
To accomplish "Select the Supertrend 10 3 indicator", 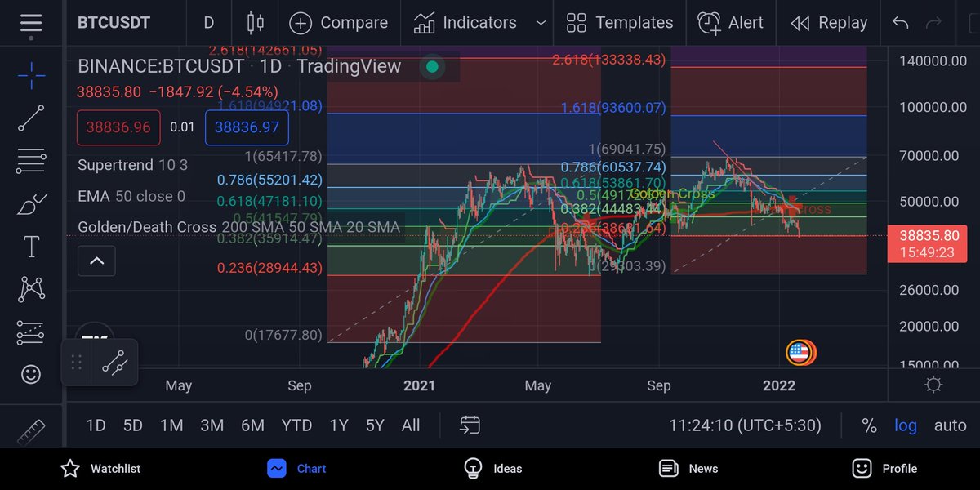I will coord(132,165).
